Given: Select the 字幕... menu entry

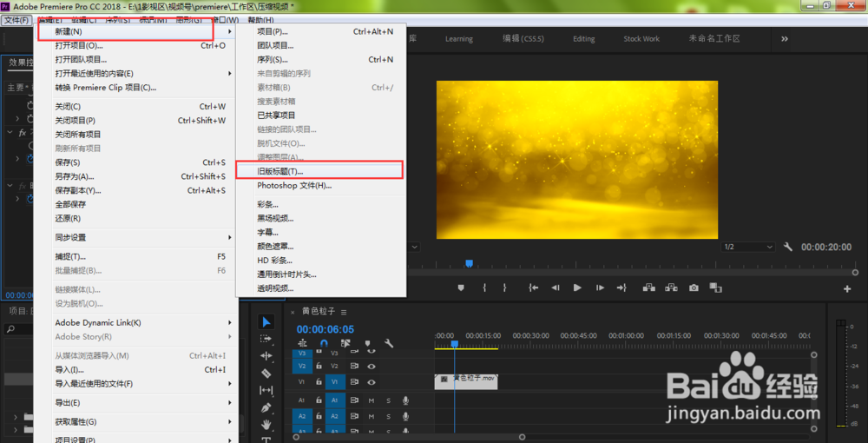Looking at the screenshot, I should pyautogui.click(x=320, y=233).
